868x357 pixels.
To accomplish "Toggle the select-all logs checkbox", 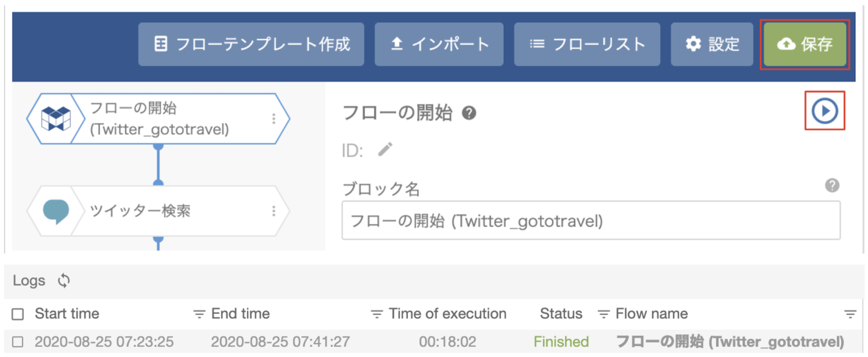I will (18, 314).
